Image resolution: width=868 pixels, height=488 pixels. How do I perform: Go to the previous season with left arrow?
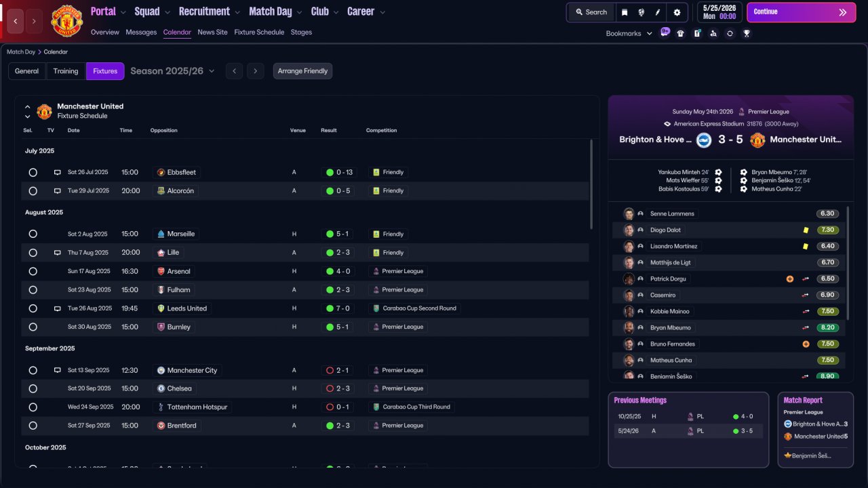click(234, 71)
